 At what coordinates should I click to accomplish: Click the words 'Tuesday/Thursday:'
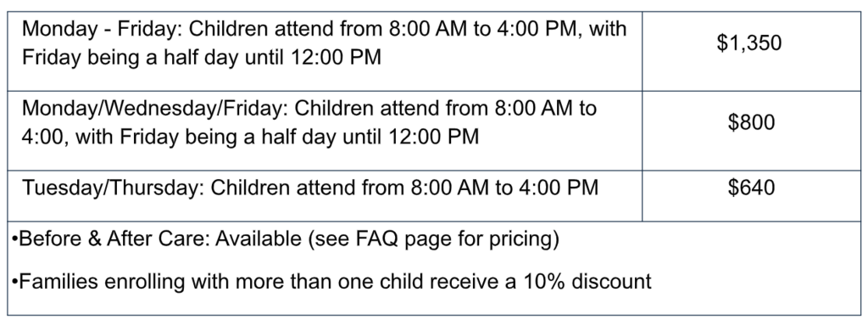click(x=114, y=188)
